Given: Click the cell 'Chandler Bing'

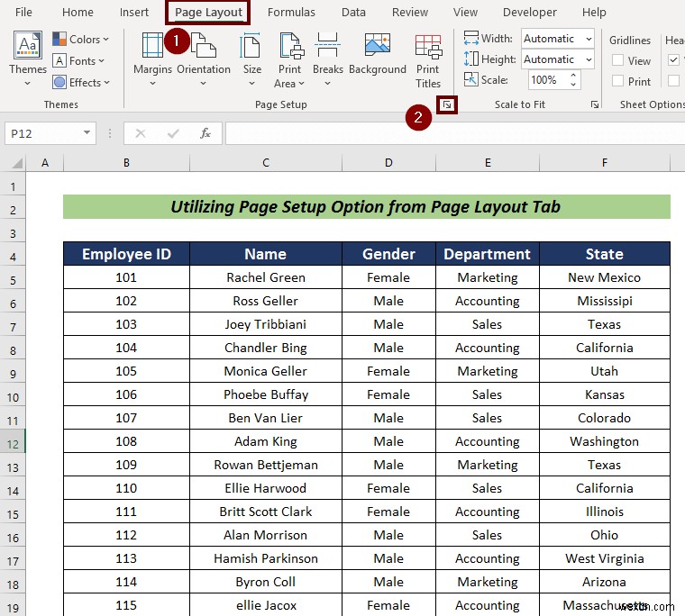Looking at the screenshot, I should click(x=266, y=348).
